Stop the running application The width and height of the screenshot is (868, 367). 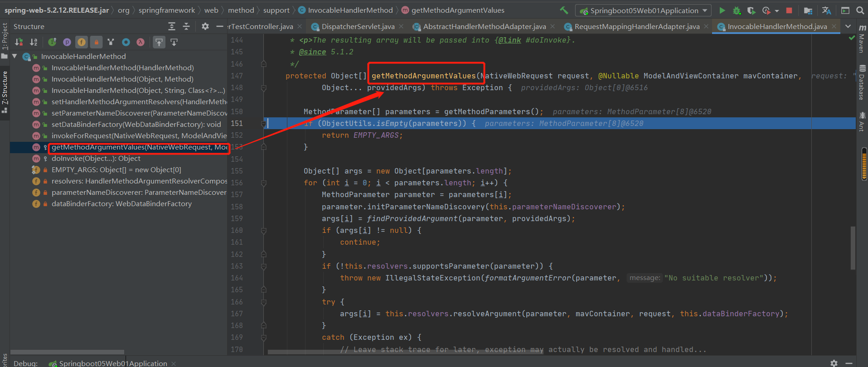tap(789, 10)
